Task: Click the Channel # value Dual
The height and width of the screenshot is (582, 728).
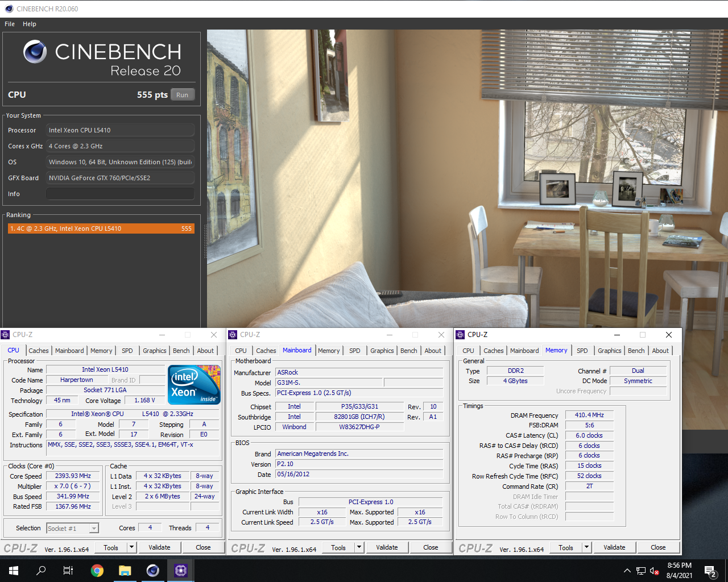Action: (x=638, y=371)
